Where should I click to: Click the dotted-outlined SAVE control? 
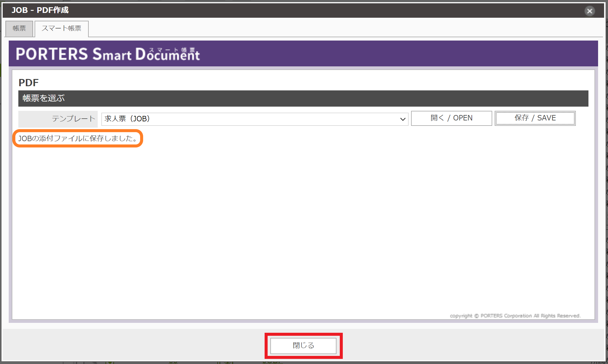pos(535,118)
